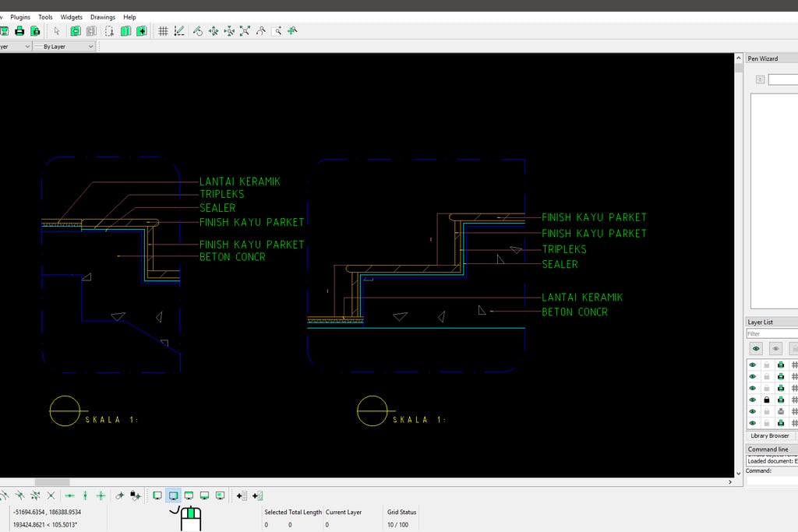
Task: Click the Current Layer status label
Action: click(344, 513)
